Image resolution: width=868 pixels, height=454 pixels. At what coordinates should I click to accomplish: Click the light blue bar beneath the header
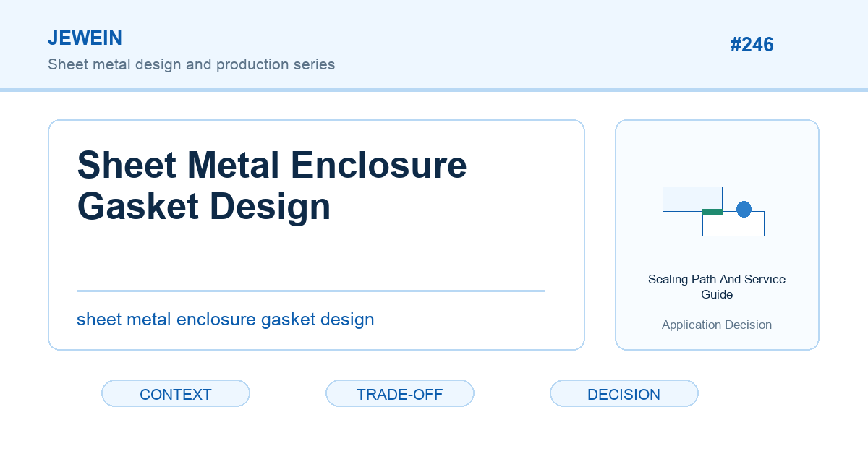coord(434,90)
